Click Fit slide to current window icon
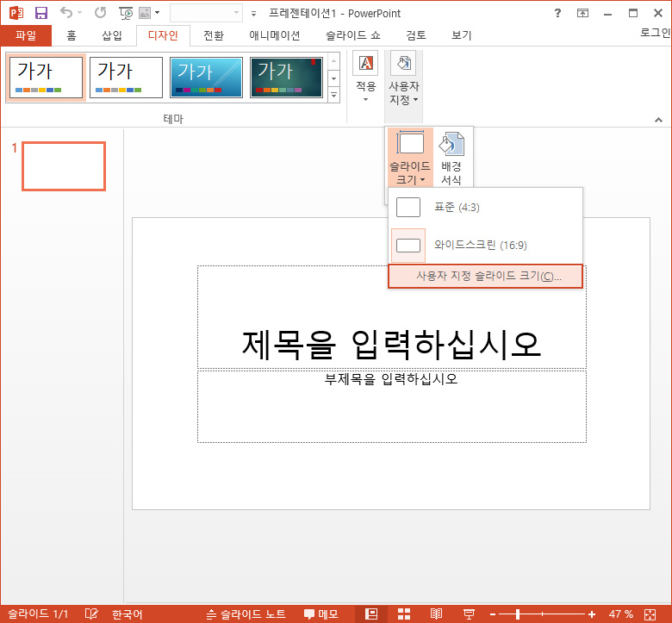 click(x=650, y=614)
